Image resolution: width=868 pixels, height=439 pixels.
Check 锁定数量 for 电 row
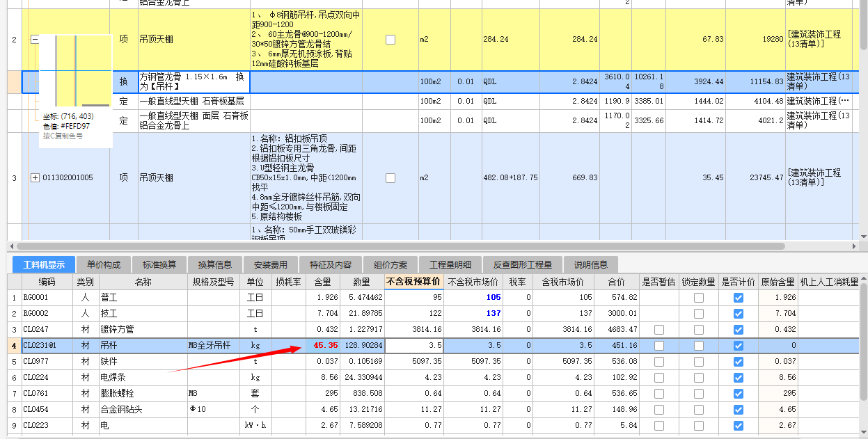tap(699, 426)
